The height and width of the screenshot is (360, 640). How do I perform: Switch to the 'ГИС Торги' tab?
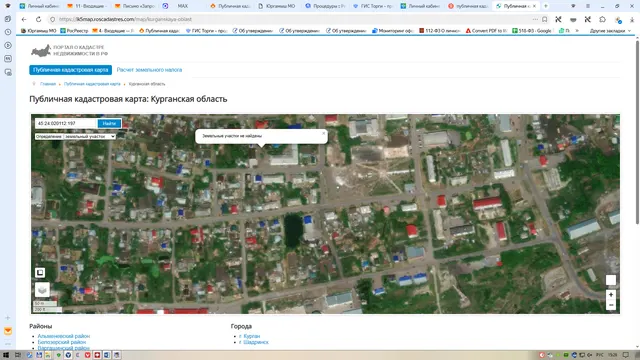pyautogui.click(x=372, y=6)
